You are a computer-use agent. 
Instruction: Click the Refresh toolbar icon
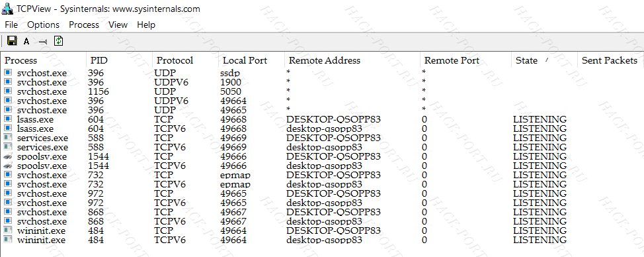[x=59, y=40]
